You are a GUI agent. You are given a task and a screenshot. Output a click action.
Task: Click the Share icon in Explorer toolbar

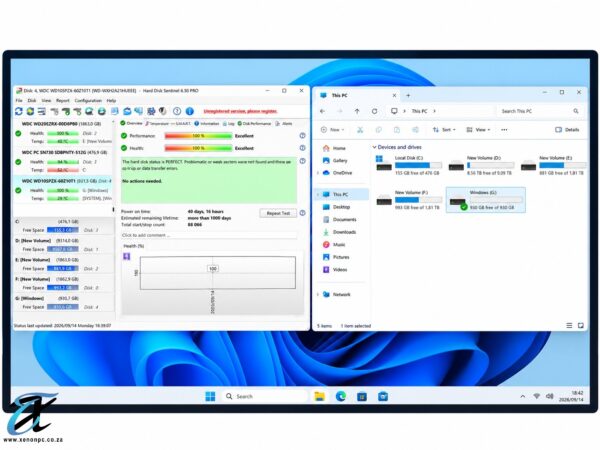[415, 130]
